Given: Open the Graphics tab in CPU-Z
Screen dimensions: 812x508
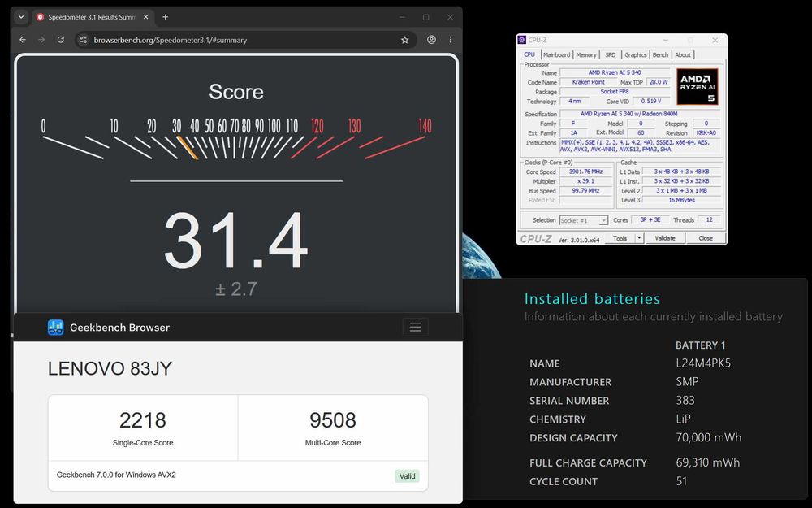Looking at the screenshot, I should point(636,55).
